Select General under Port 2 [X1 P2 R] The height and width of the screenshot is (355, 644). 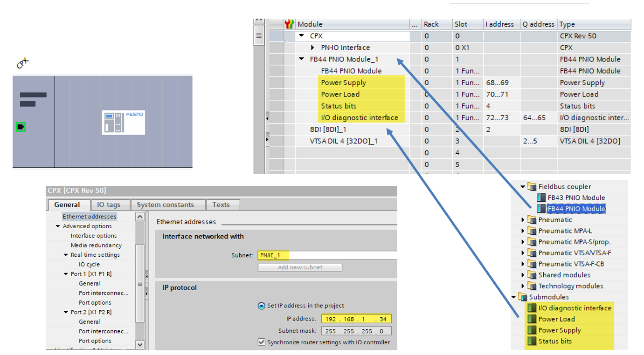[90, 322]
